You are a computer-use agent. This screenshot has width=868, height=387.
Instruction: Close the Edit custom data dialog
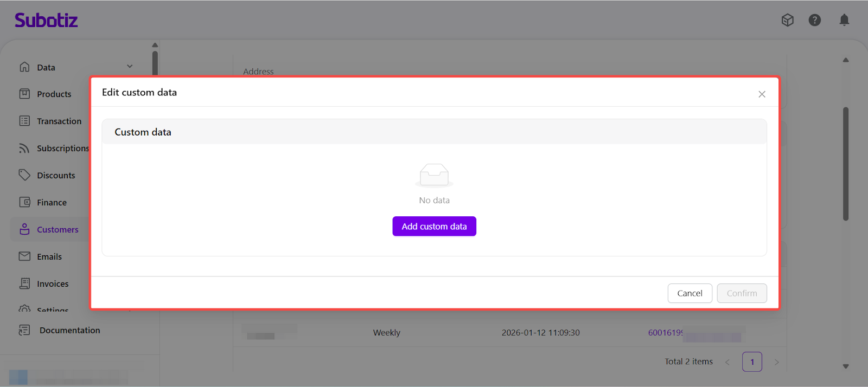click(762, 94)
